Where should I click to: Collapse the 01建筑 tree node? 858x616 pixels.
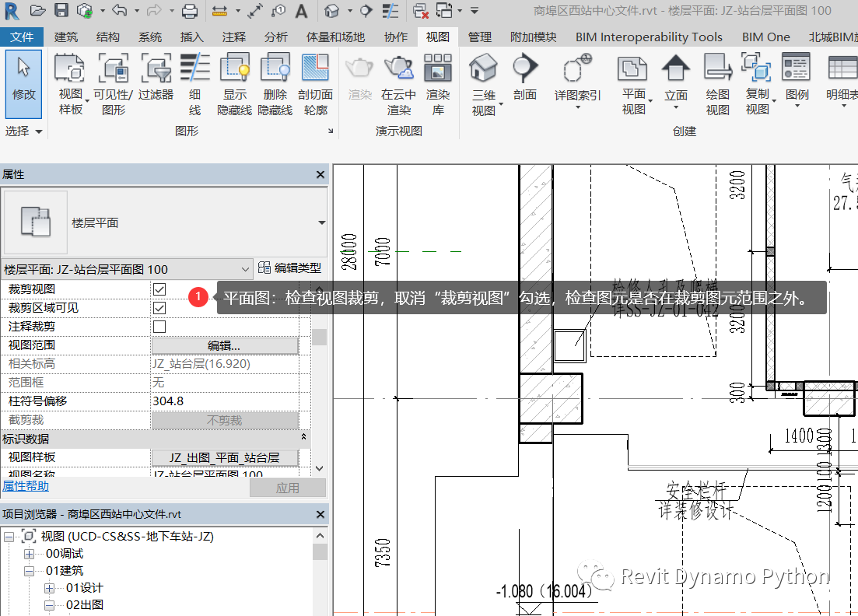[29, 571]
